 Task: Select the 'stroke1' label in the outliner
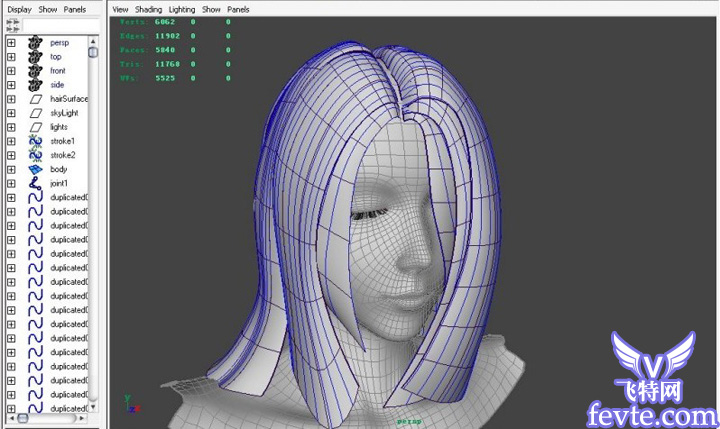62,141
